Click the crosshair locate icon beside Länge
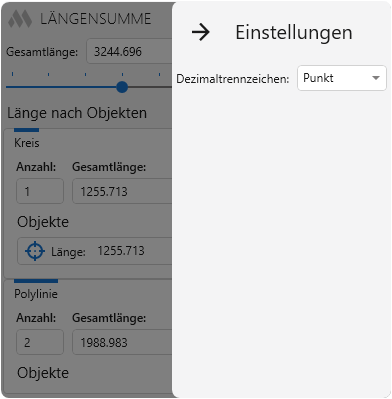This screenshot has height=399, width=392. tap(35, 251)
